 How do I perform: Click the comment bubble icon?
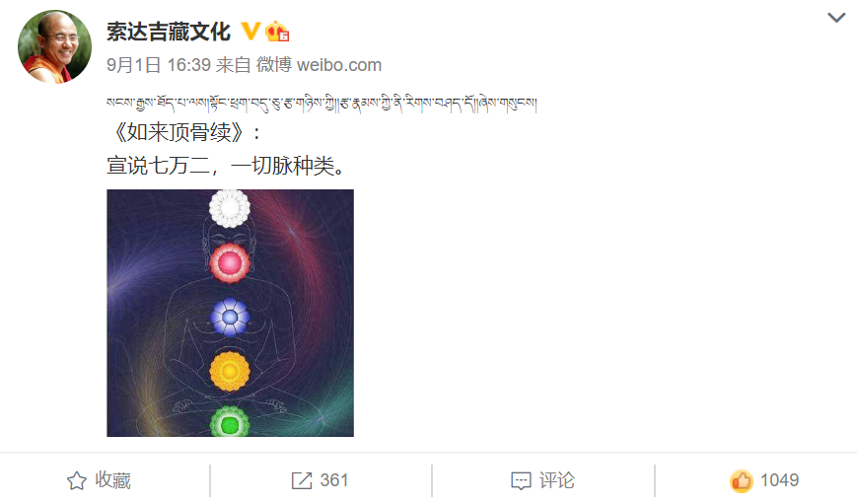(521, 481)
